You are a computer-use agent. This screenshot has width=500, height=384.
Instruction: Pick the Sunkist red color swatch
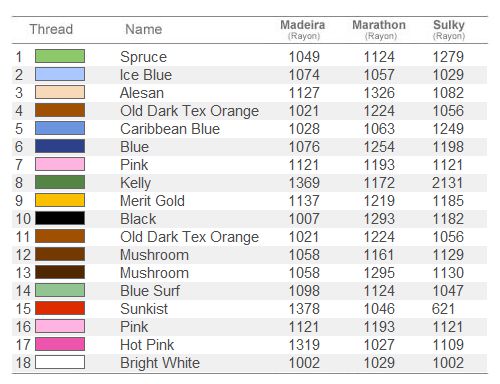[60, 308]
